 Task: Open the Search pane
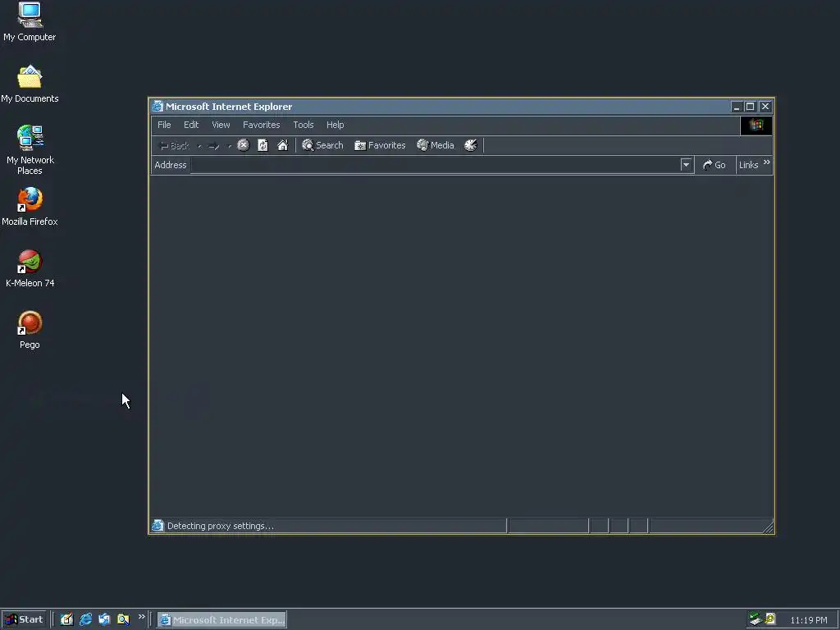322,145
